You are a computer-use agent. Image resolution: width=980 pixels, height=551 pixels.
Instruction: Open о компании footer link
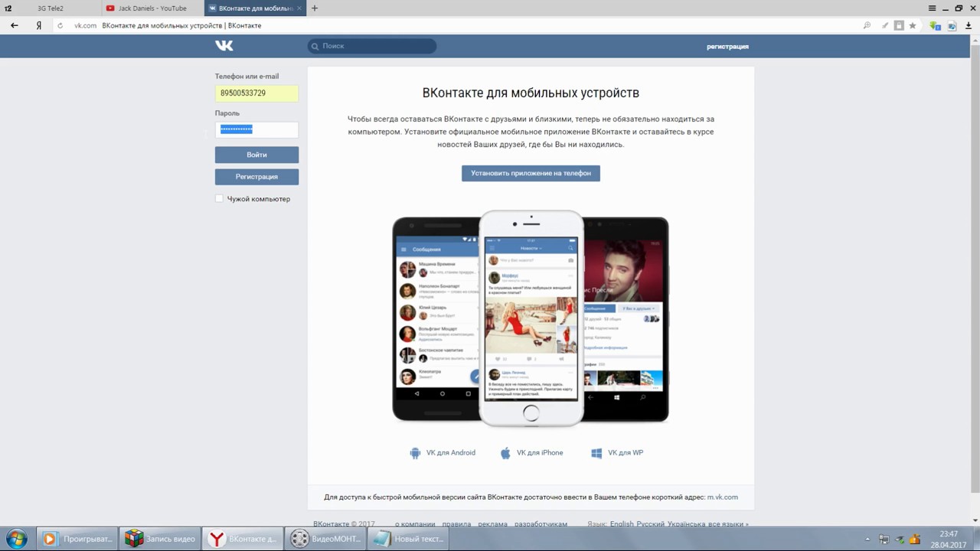415,524
